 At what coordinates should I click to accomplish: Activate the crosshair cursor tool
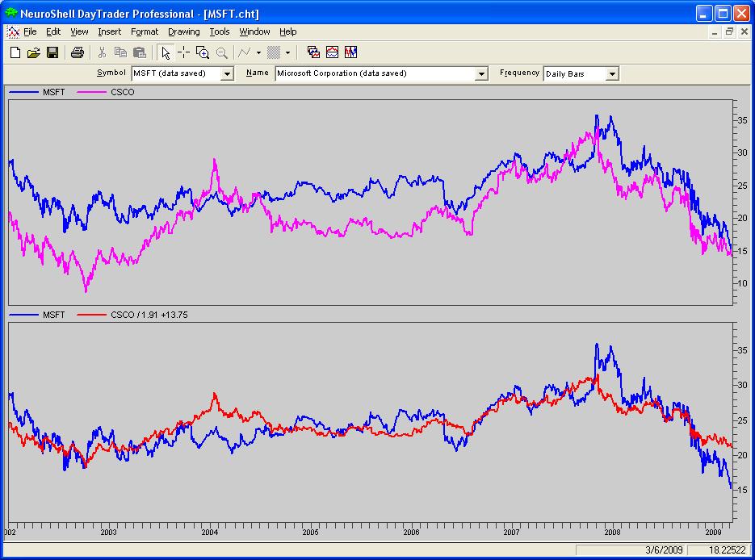(183, 52)
